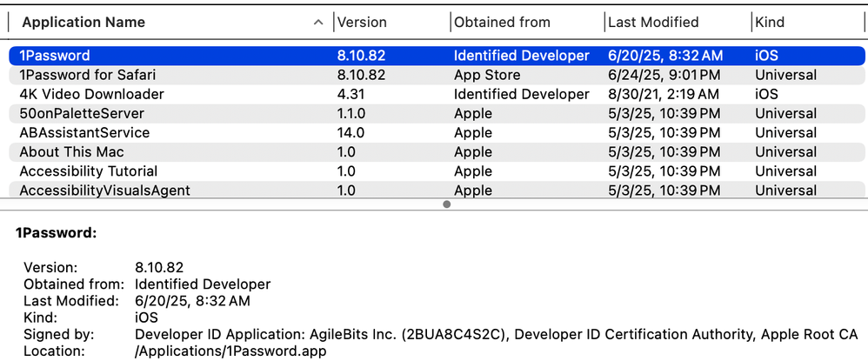Click the pane divider handle dot
Screen dimensions: 868x361
tap(447, 204)
